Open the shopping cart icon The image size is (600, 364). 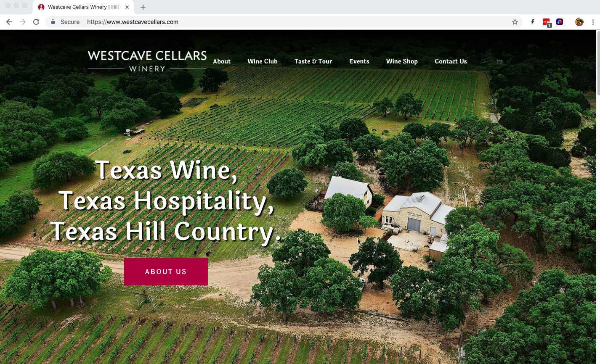(x=499, y=62)
